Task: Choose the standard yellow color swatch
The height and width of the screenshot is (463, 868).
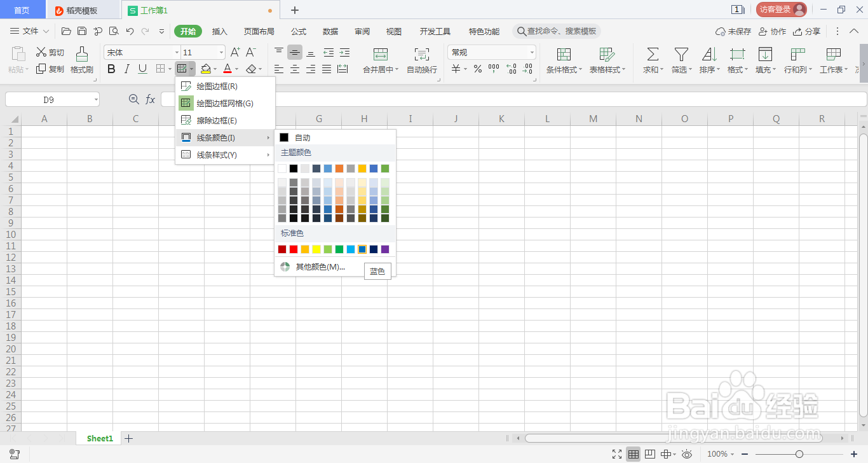Action: [316, 249]
